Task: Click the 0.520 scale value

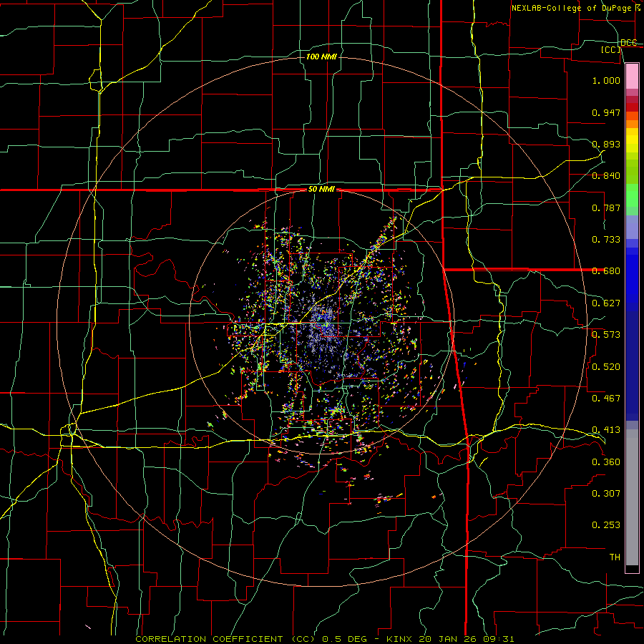Action: click(x=606, y=367)
